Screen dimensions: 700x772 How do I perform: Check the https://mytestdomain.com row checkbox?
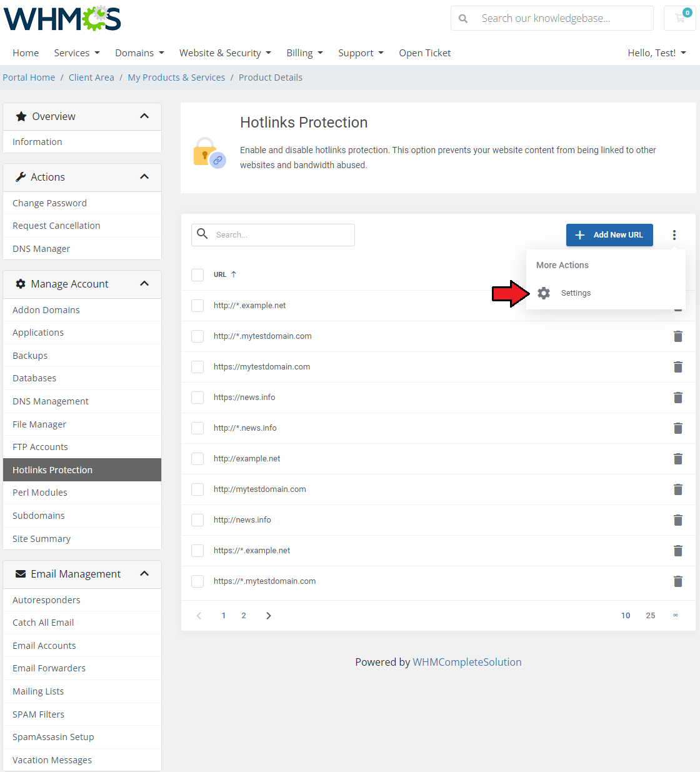tap(197, 367)
